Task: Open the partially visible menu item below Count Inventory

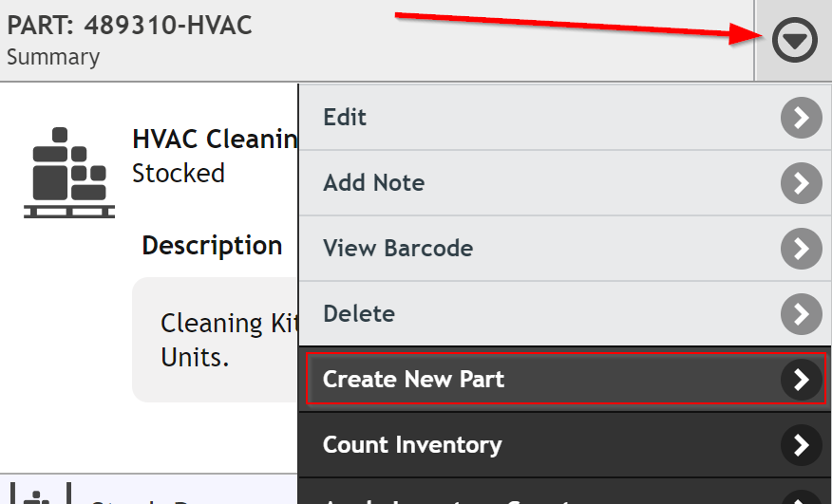Action: (x=565, y=492)
